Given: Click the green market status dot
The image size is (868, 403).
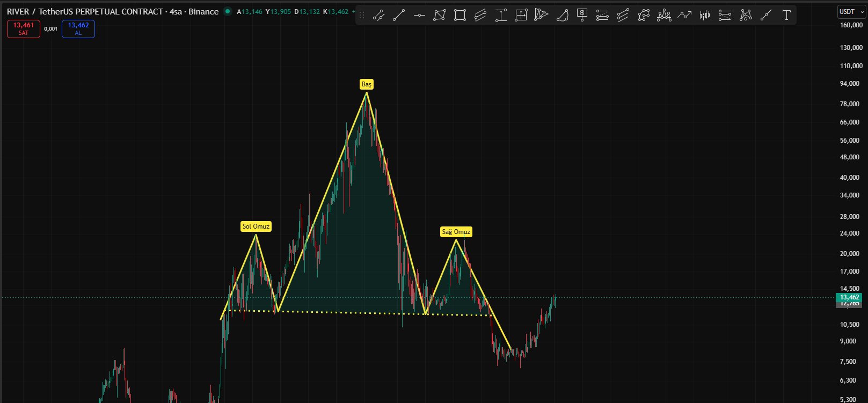Looking at the screenshot, I should coord(228,11).
